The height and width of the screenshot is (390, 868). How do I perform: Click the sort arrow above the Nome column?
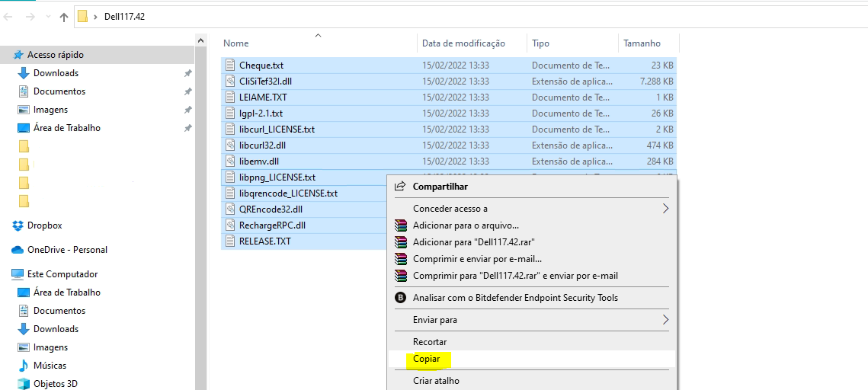[318, 35]
